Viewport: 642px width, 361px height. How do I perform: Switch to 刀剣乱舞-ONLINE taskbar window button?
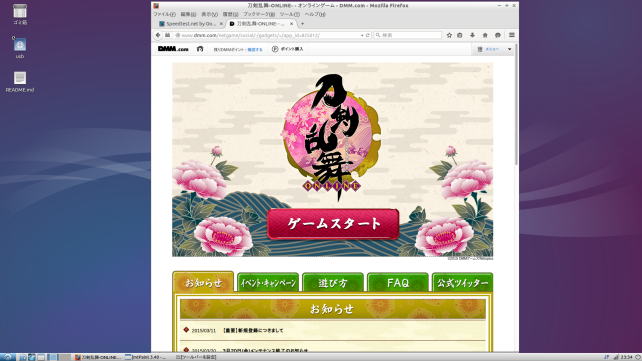click(98, 357)
